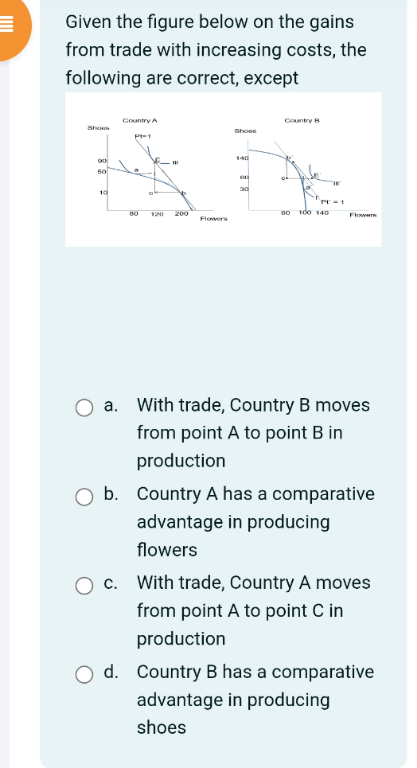This screenshot has width=417, height=768.
Task: Click answer text 'Country B moves from point A to point B'
Action: pyautogui.click(x=253, y=433)
